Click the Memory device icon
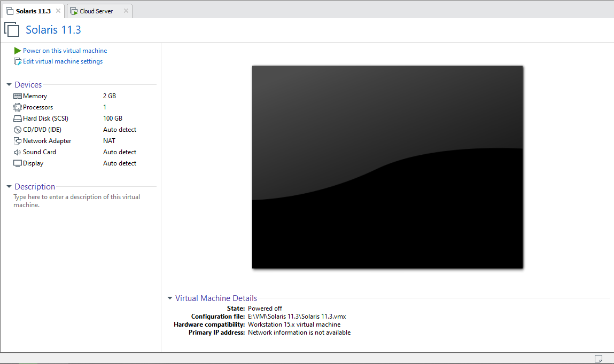Image resolution: width=614 pixels, height=364 pixels. pyautogui.click(x=18, y=96)
